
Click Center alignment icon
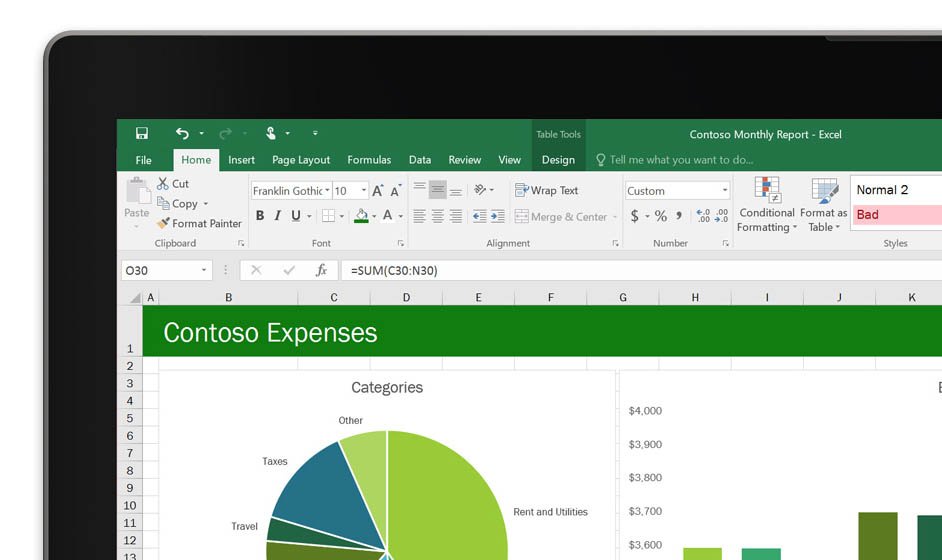pos(437,216)
